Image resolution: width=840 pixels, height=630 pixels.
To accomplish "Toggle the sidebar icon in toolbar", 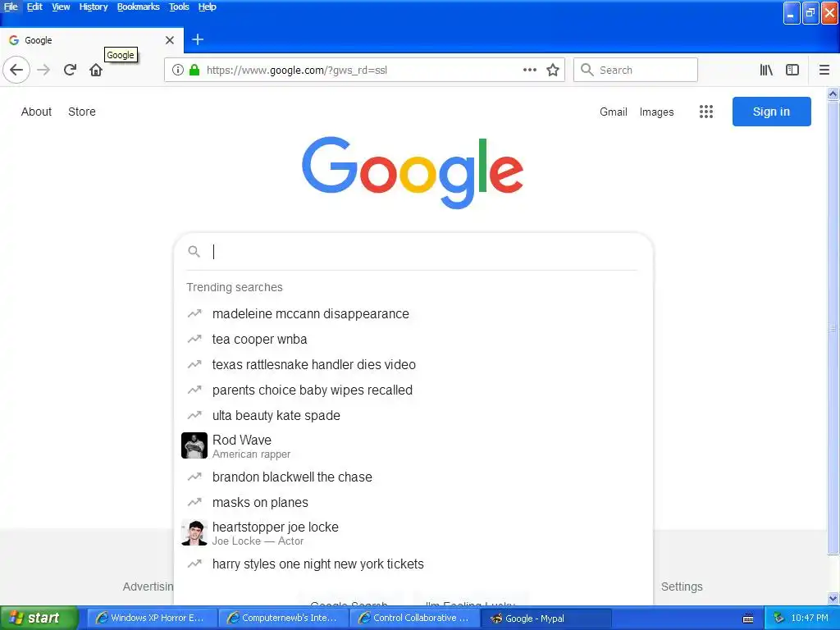I will [792, 70].
